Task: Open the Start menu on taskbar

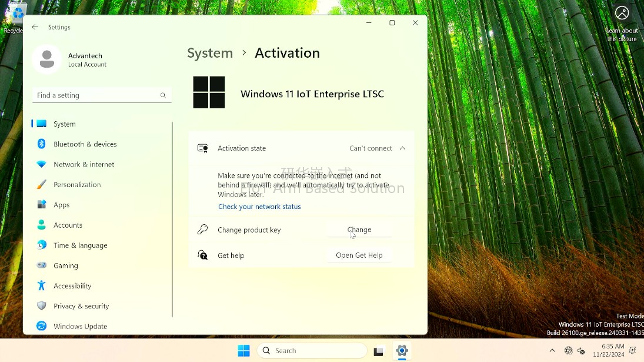Action: 243,350
